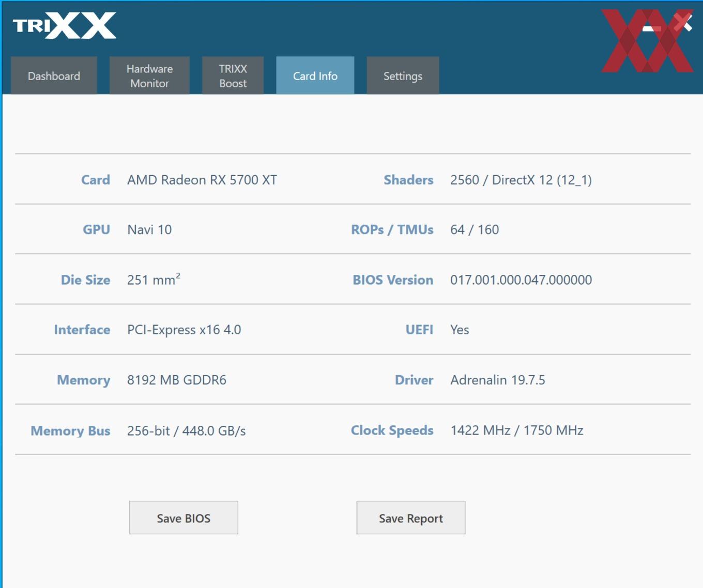
Task: Open the Dashboard tab
Action: coord(54,75)
